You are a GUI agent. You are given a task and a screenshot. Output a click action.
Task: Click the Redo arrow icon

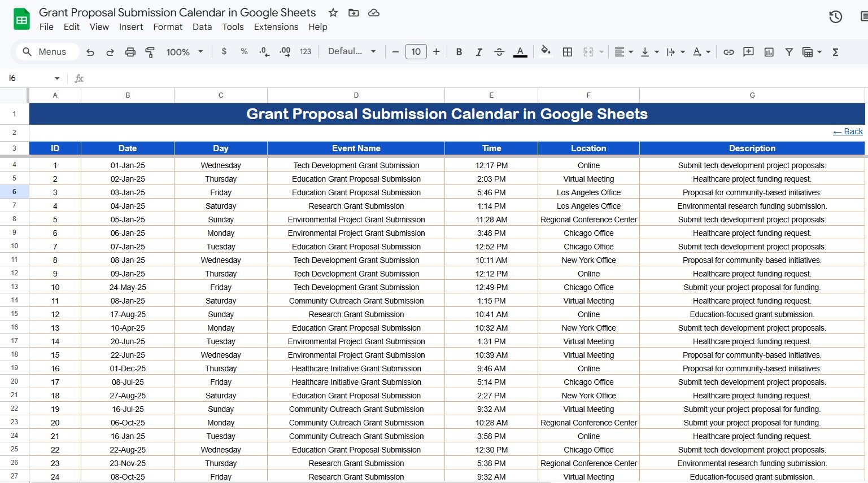(110, 52)
